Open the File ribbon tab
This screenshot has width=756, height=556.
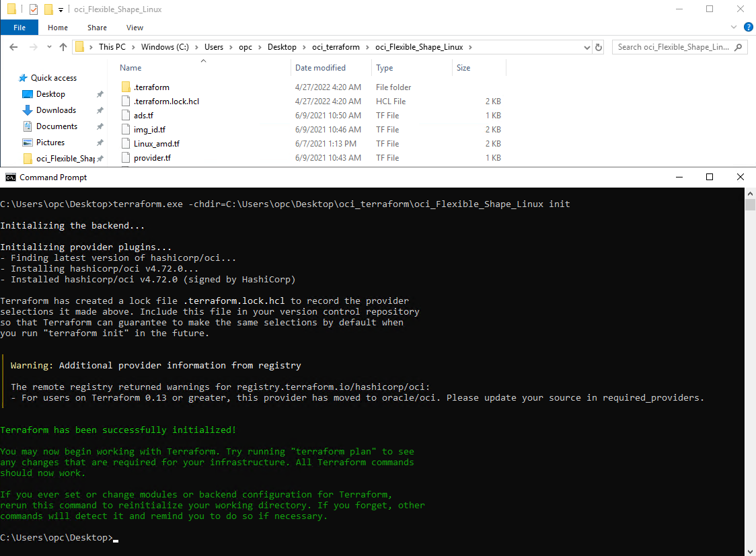point(20,28)
